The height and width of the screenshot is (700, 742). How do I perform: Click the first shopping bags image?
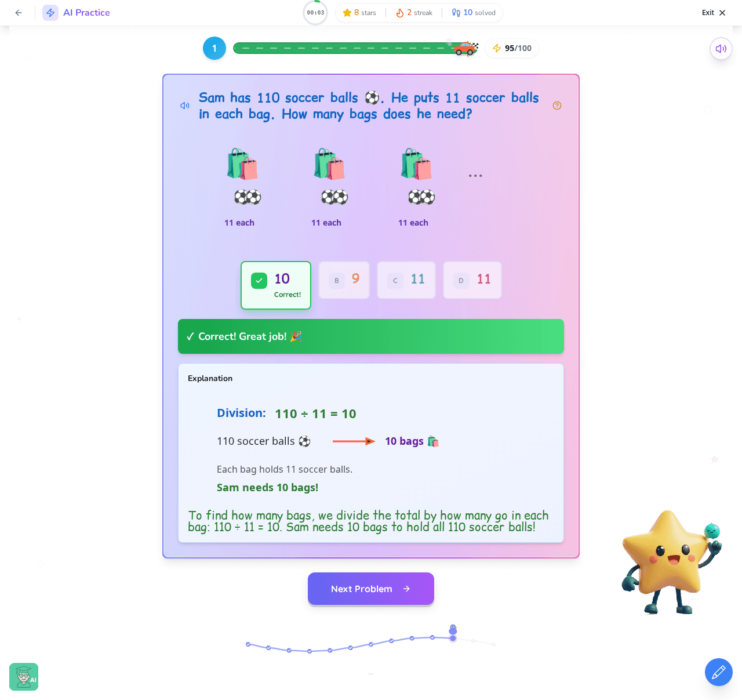[242, 164]
